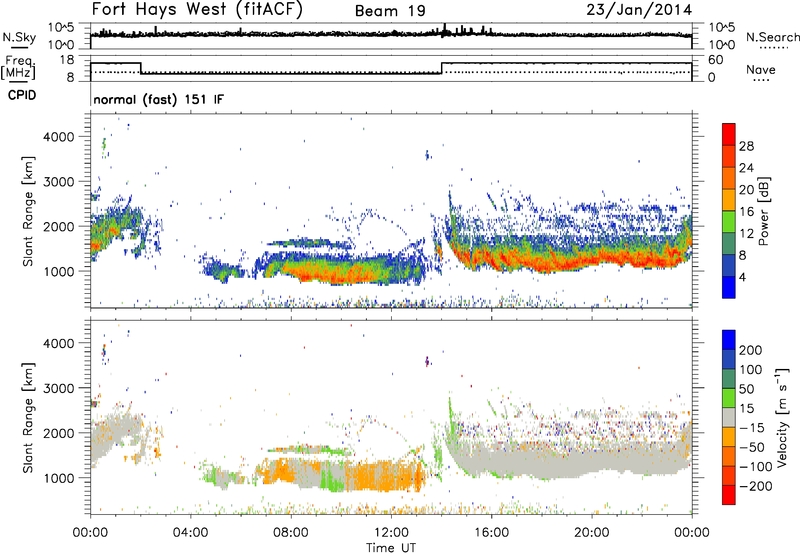800x554 pixels.
Task: Click velocity scale value '200'
Action: [751, 350]
